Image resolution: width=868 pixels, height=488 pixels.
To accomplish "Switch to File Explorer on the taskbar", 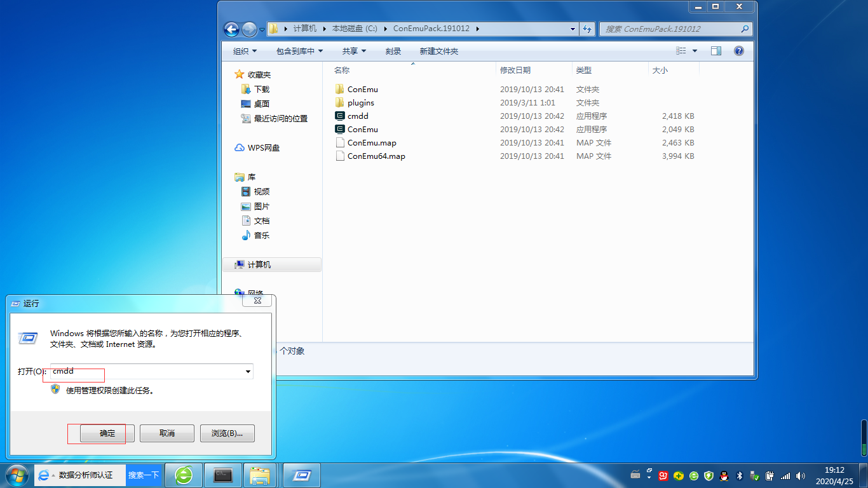I will [x=261, y=475].
